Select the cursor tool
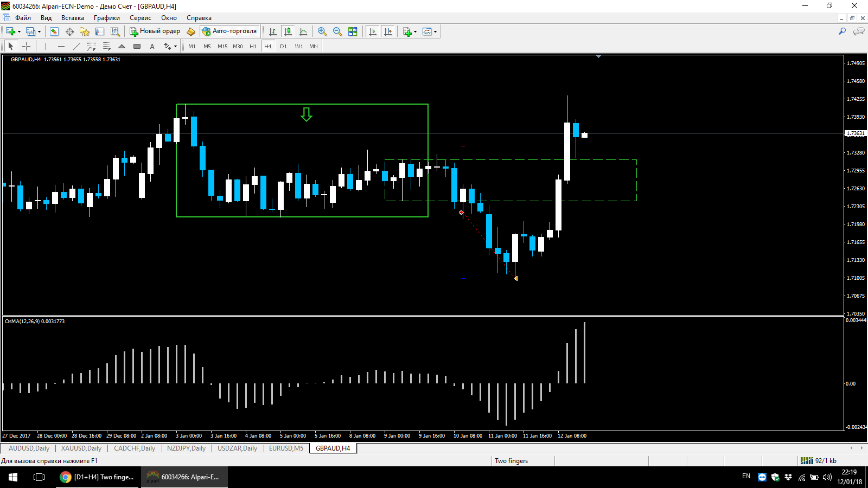Image resolution: width=868 pixels, height=488 pixels. pyautogui.click(x=11, y=46)
